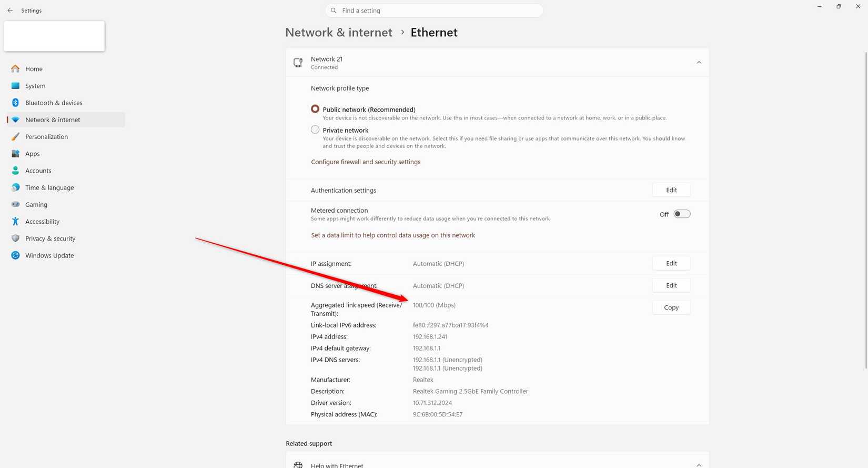Viewport: 868px width, 468px height.
Task: Copy the aggregated link speed
Action: pyautogui.click(x=671, y=307)
